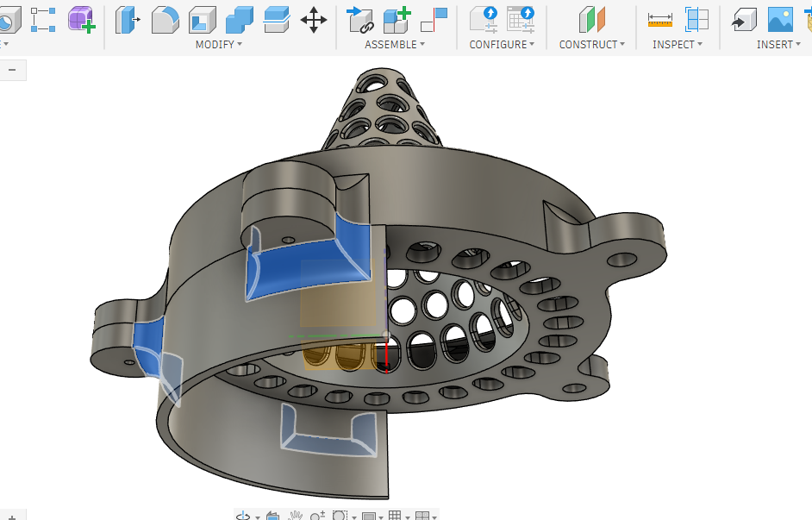This screenshot has height=520, width=812.
Task: Click the Offset Plane construct icon
Action: pos(592,19)
